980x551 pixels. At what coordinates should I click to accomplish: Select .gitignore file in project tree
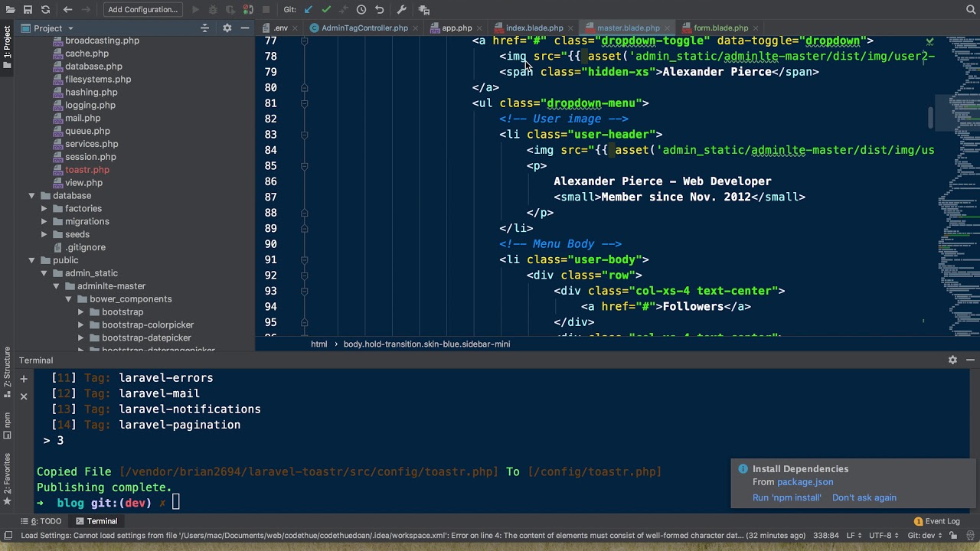click(85, 247)
